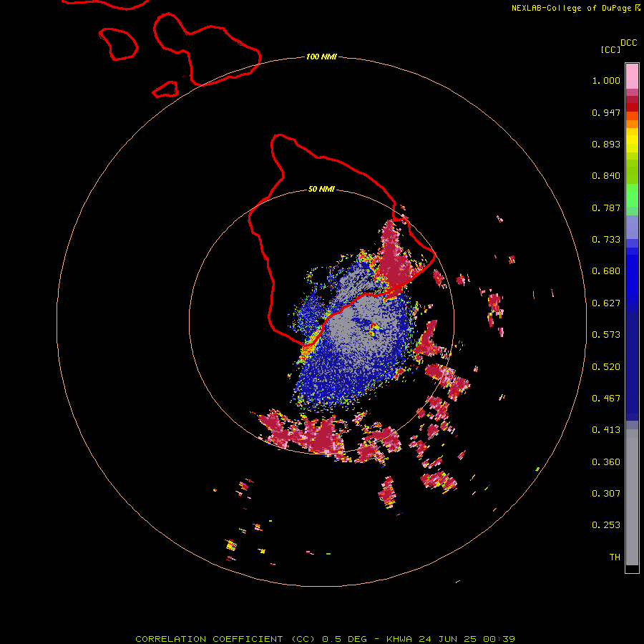Click the 0.893 scale label
Image resolution: width=644 pixels, height=644 pixels.
point(606,144)
